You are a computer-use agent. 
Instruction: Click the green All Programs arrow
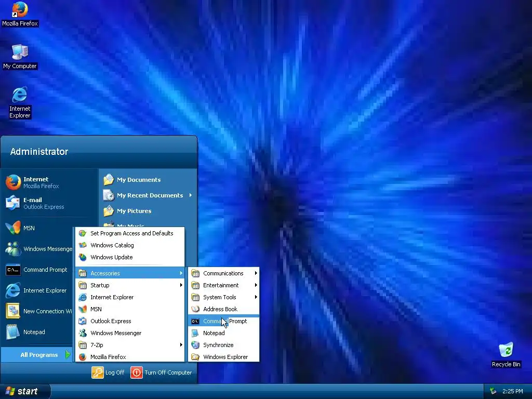68,354
